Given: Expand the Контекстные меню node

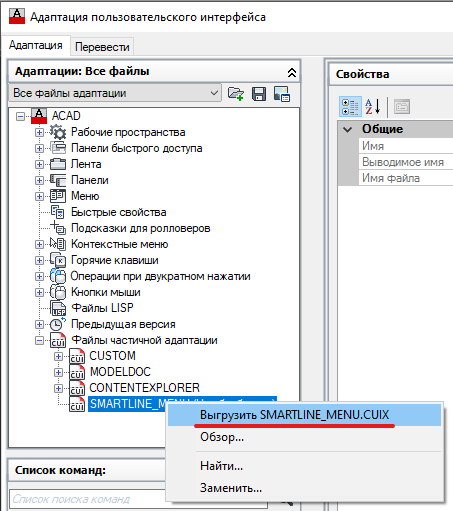Looking at the screenshot, I should [39, 244].
